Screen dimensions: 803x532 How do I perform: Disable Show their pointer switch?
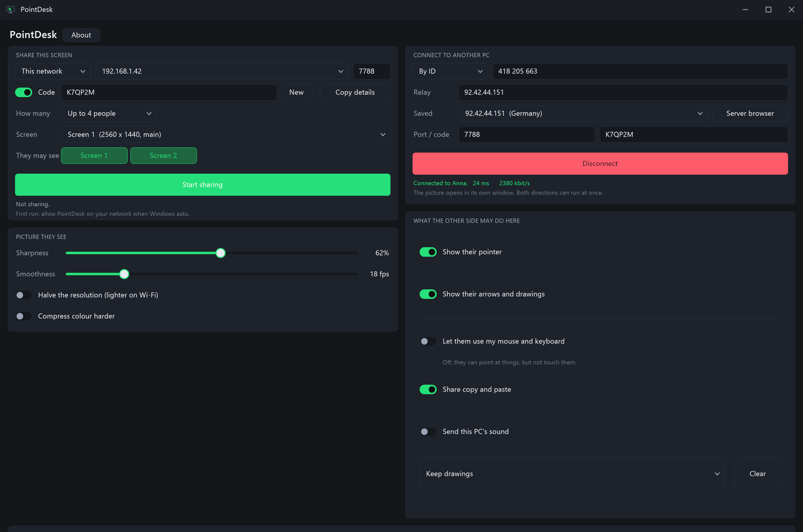[428, 252]
